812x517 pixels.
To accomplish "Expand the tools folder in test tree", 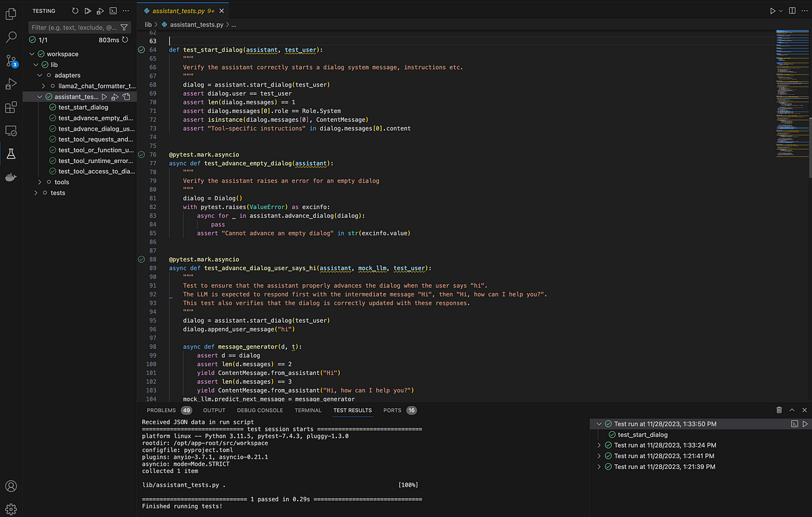I will click(x=39, y=182).
